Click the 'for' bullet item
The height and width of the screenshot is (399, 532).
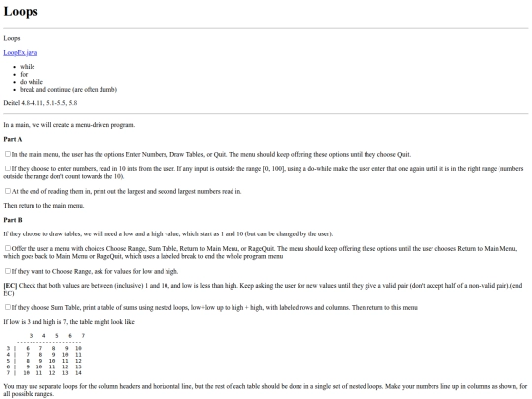click(24, 74)
